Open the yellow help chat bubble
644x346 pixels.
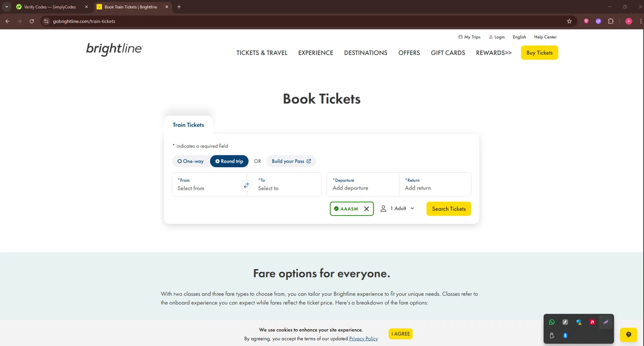click(x=629, y=335)
